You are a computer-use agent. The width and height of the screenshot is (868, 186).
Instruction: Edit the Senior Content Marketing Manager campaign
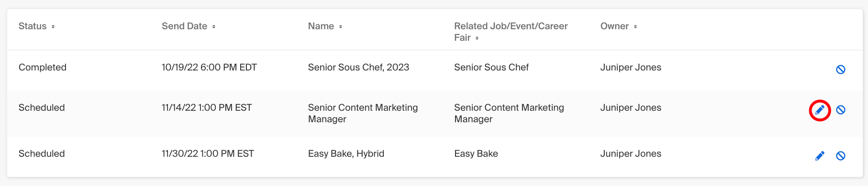tap(820, 110)
